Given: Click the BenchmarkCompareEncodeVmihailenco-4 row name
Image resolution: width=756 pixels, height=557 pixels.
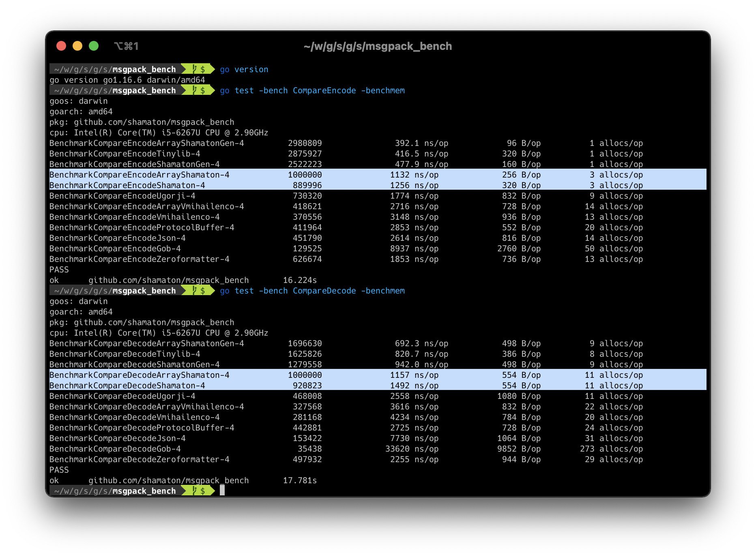Looking at the screenshot, I should 135,217.
